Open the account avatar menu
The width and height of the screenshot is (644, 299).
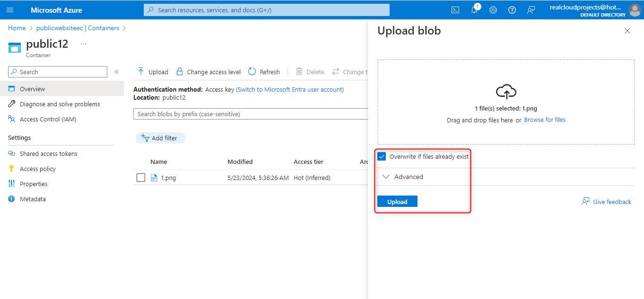point(635,10)
